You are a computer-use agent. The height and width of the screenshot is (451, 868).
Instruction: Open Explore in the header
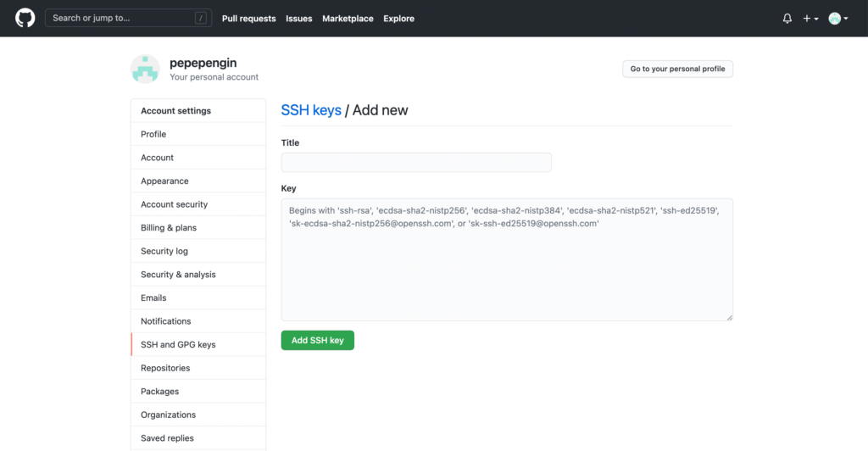(x=398, y=19)
